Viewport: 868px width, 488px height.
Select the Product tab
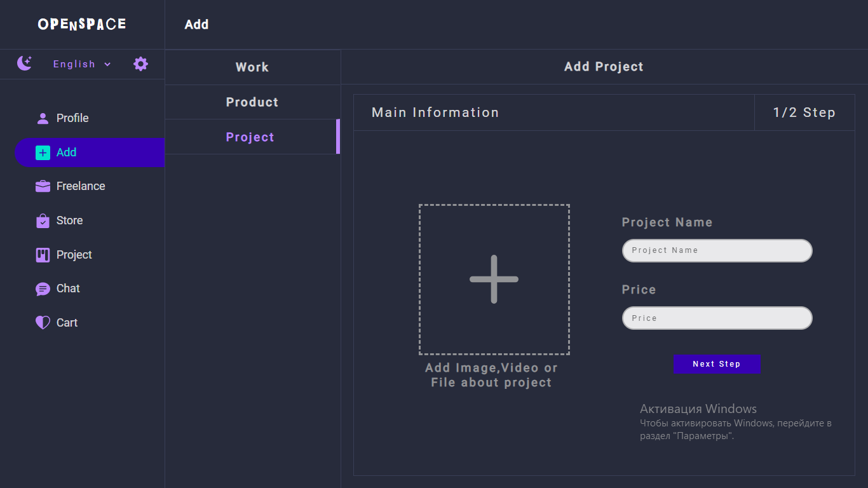pyautogui.click(x=252, y=102)
